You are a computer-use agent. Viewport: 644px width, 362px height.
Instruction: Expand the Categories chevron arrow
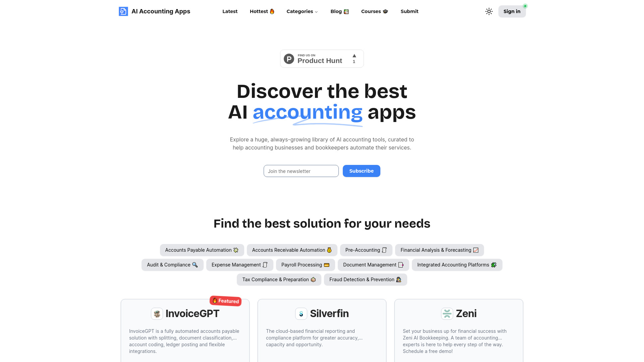pyautogui.click(x=316, y=11)
